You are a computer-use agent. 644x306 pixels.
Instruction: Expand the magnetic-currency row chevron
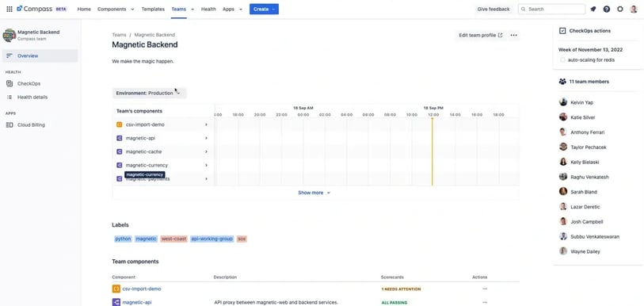click(x=206, y=166)
